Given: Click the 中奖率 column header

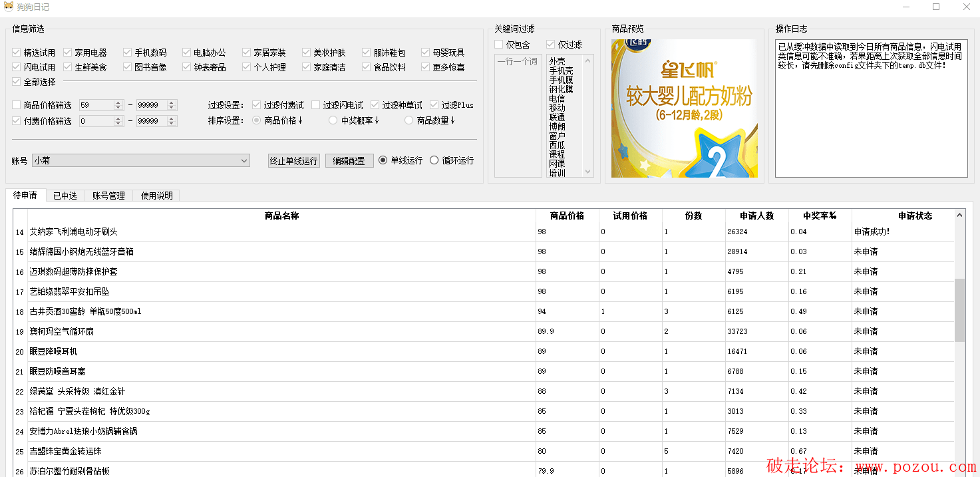Looking at the screenshot, I should pos(819,216).
